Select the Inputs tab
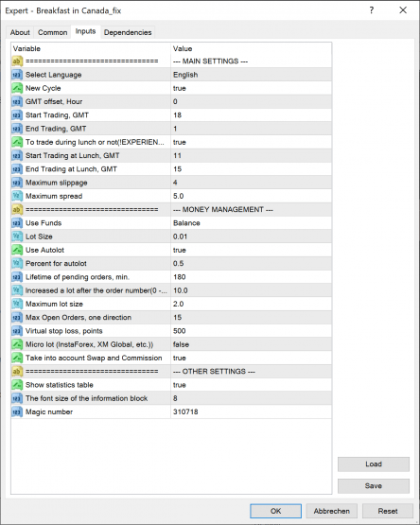This screenshot has height=525, width=420. [x=85, y=31]
